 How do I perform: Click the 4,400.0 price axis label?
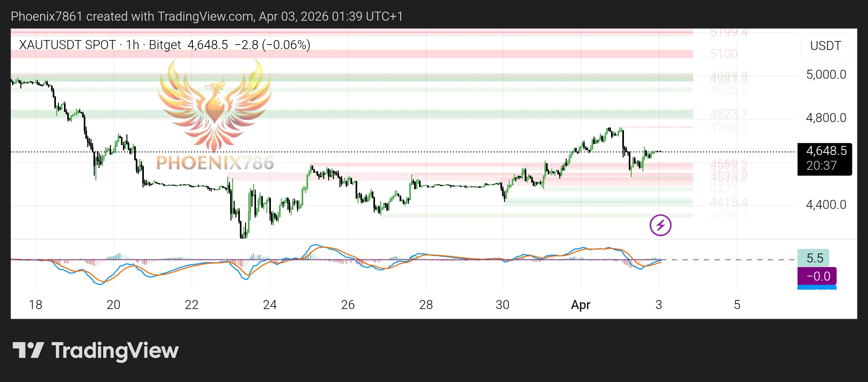coord(826,205)
